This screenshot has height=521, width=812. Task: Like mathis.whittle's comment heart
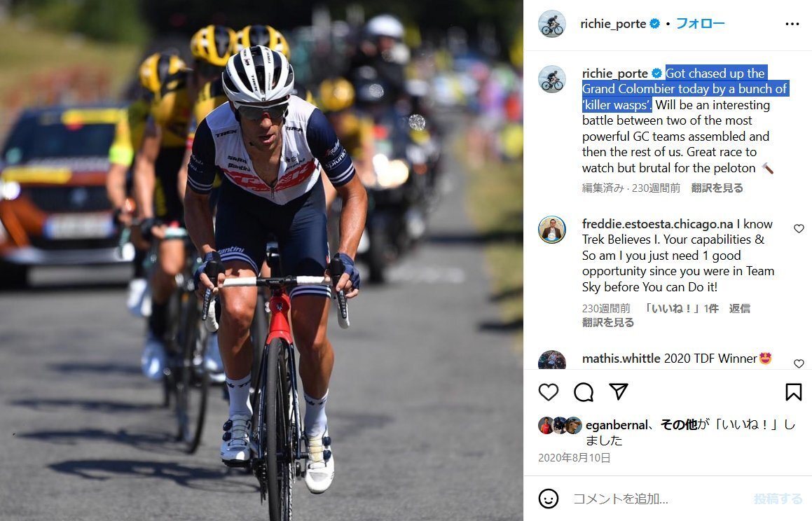799,363
